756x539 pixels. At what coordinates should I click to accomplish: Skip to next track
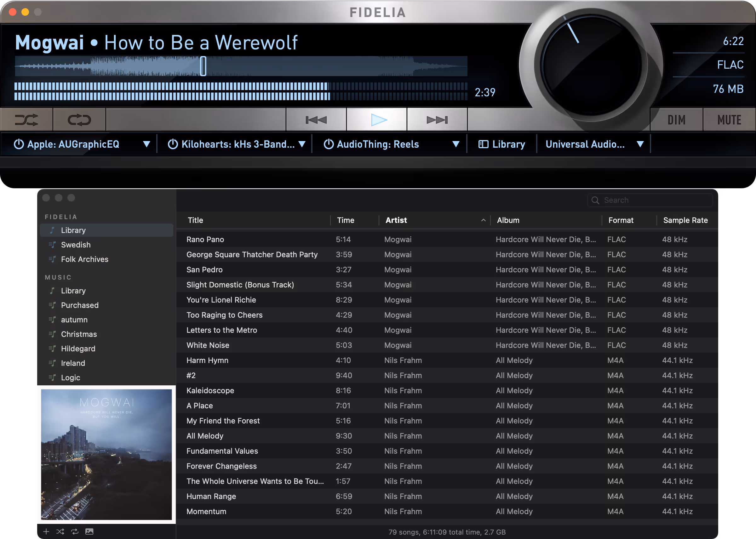437,120
